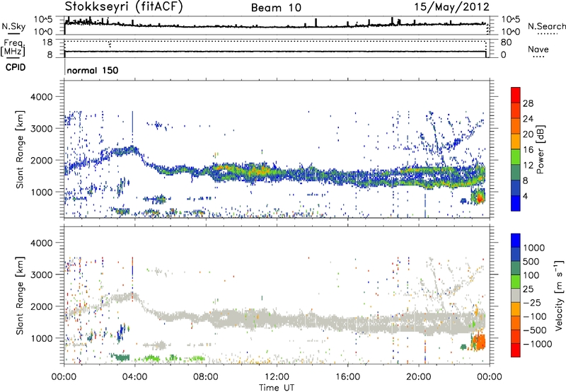The width and height of the screenshot is (566, 392).
Task: Click the '20:00' time axis tick label
Action: [x=418, y=377]
